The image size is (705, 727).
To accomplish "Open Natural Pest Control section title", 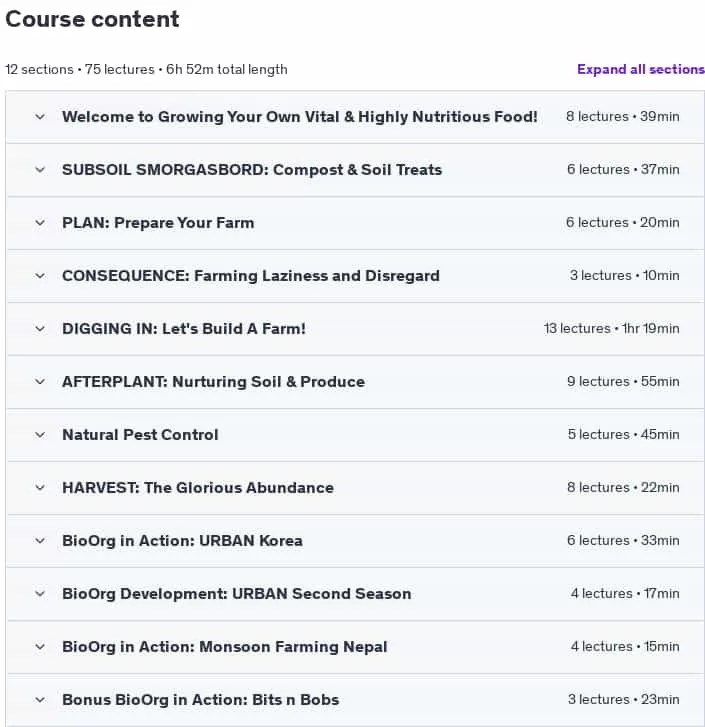I will coord(140,435).
